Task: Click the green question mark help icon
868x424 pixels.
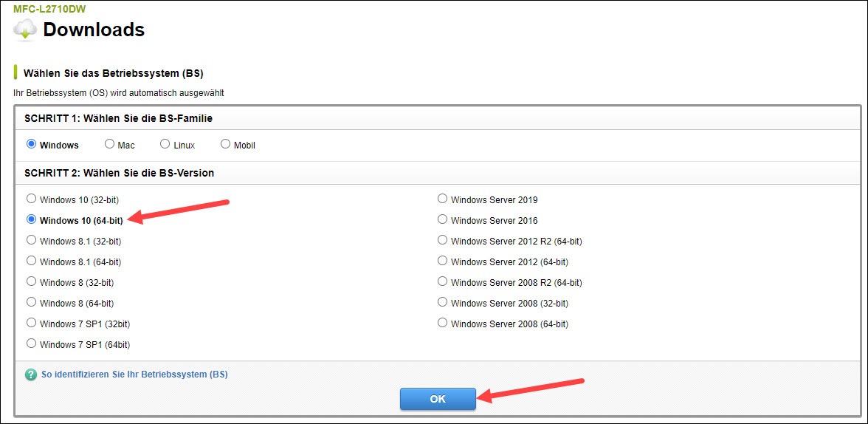Action: (30, 375)
